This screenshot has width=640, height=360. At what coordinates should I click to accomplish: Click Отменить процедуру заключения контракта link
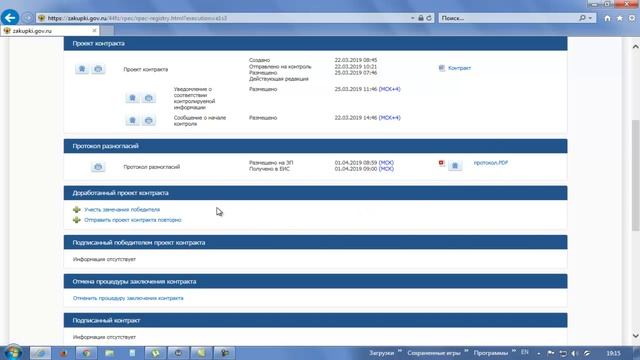(x=128, y=298)
